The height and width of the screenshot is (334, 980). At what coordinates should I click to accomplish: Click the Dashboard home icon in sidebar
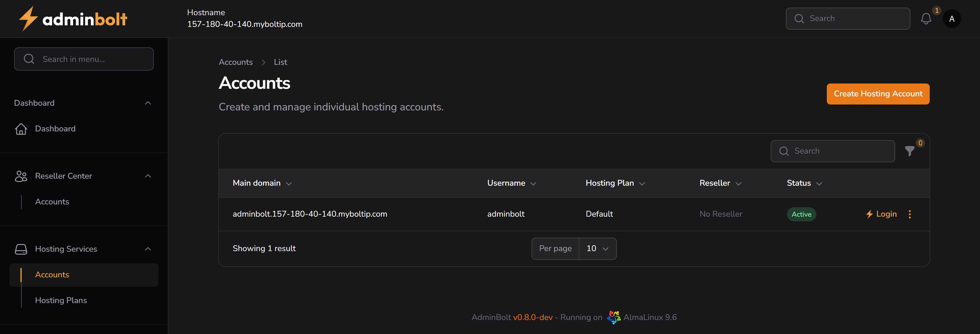[21, 129]
